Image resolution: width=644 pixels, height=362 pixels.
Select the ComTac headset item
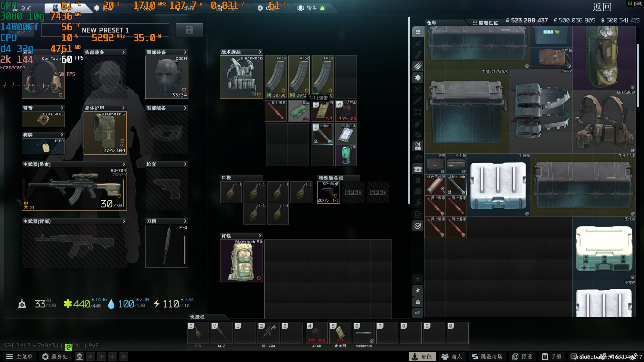tap(43, 77)
